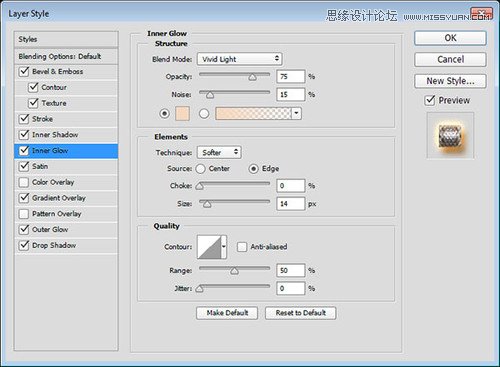Click the Choke value field
Screen dimensions: 500x367
[291, 186]
